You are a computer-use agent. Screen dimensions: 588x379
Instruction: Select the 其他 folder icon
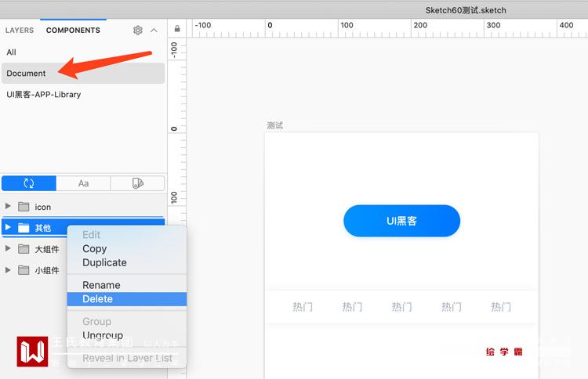24,227
